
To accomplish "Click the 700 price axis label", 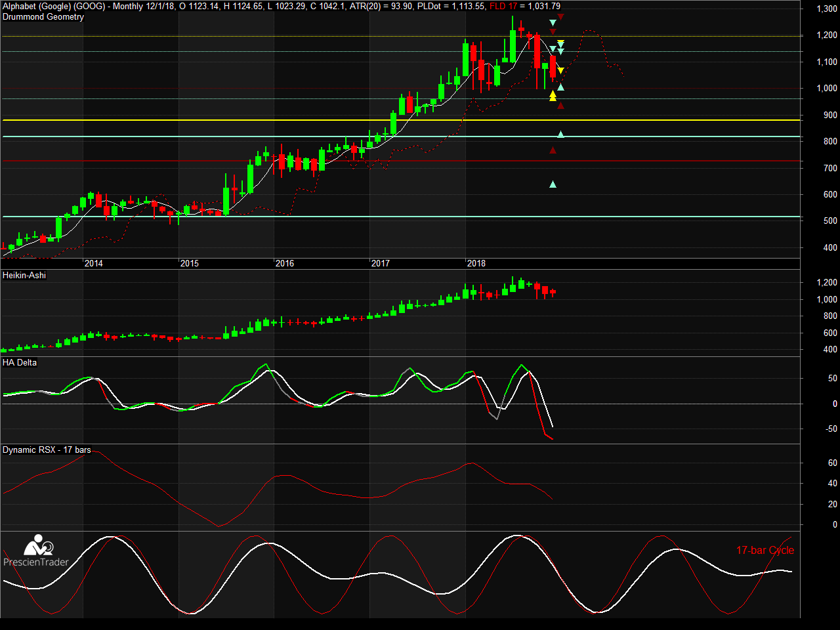I will (830, 169).
